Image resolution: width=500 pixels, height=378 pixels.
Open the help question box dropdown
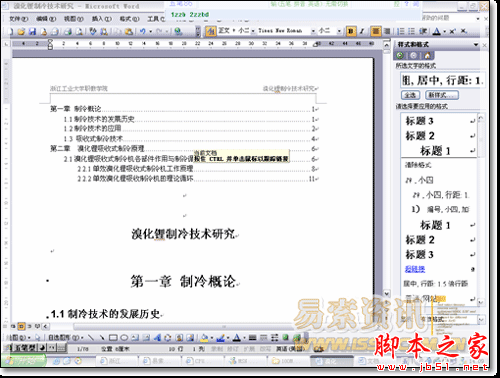coord(478,19)
